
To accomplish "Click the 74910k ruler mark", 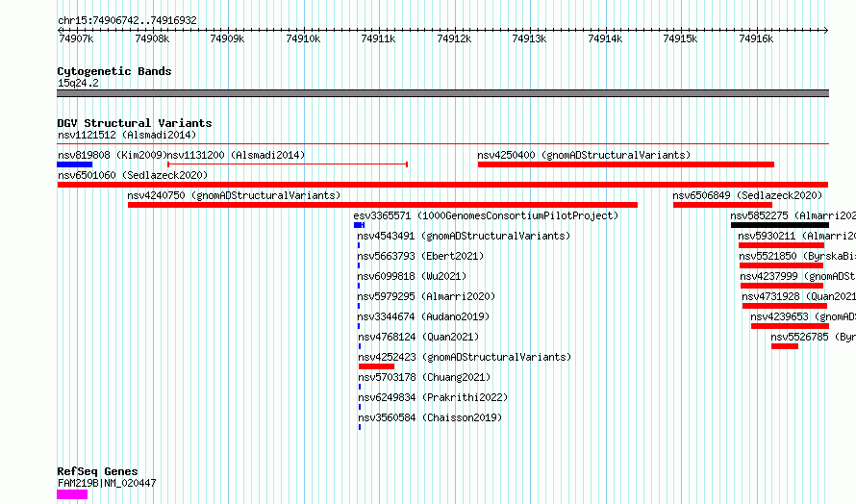I will tap(303, 38).
